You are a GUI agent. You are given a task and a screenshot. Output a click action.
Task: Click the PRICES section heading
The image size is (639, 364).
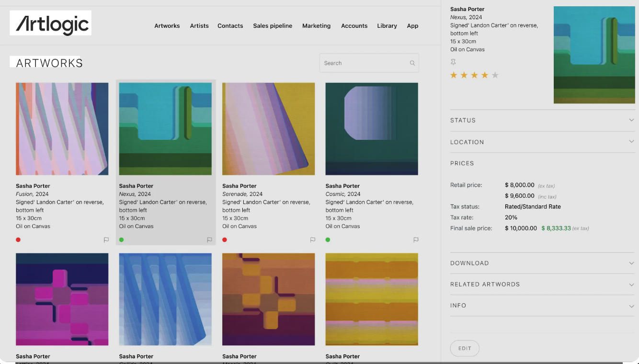point(462,163)
